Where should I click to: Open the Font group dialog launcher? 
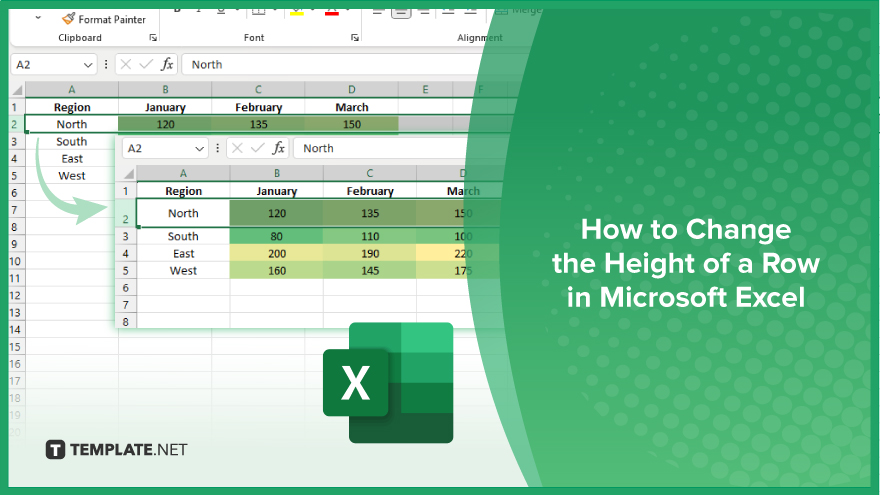[355, 38]
